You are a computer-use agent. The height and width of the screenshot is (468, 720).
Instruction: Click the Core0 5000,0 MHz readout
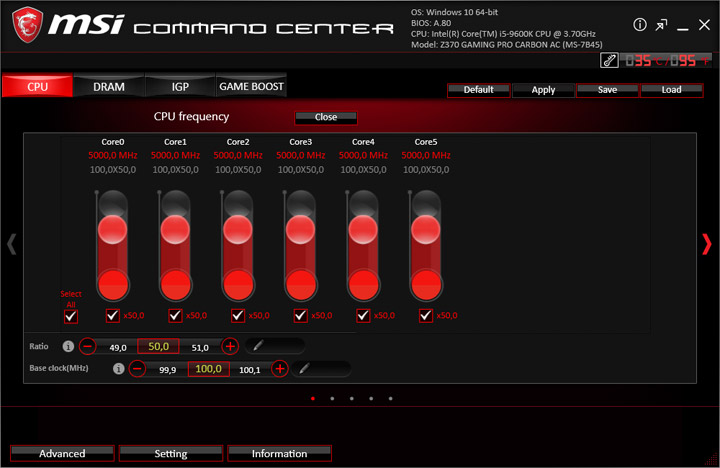[x=112, y=155]
